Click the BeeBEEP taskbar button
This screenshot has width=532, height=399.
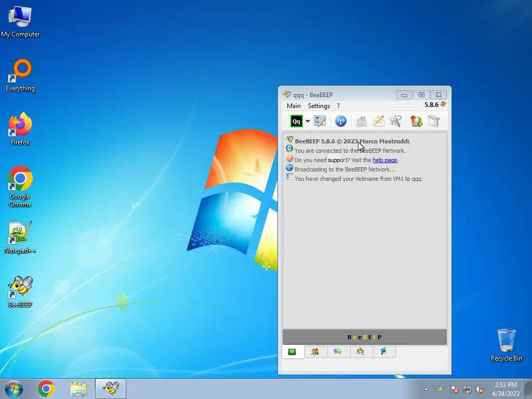111,389
